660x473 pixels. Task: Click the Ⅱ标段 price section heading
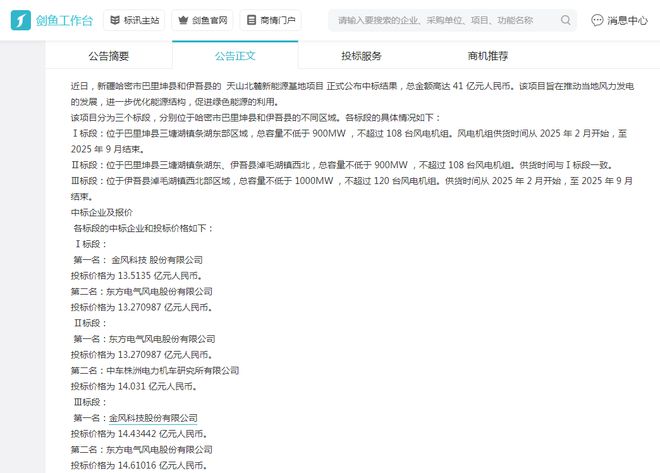(x=90, y=323)
